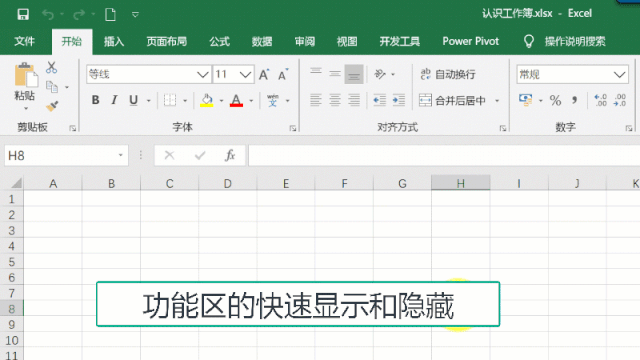Click the Accounting Number Format icon
Image resolution: width=640 pixels, height=360 pixels.
pyautogui.click(x=526, y=100)
